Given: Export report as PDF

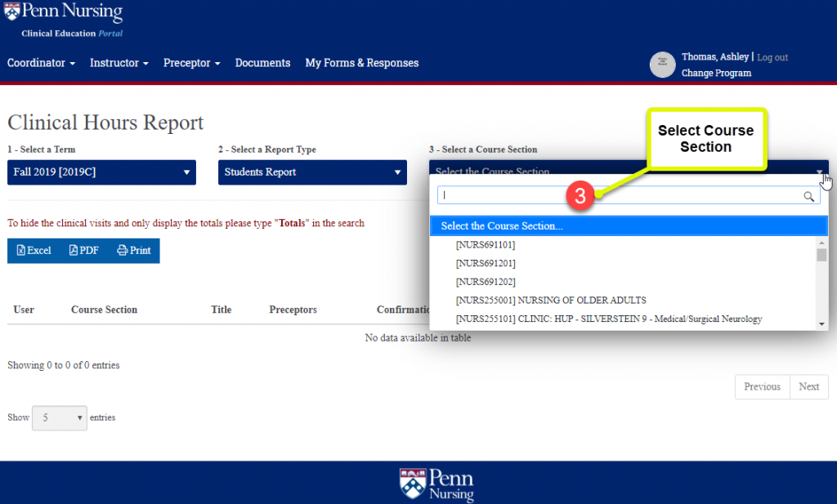Looking at the screenshot, I should pos(84,251).
